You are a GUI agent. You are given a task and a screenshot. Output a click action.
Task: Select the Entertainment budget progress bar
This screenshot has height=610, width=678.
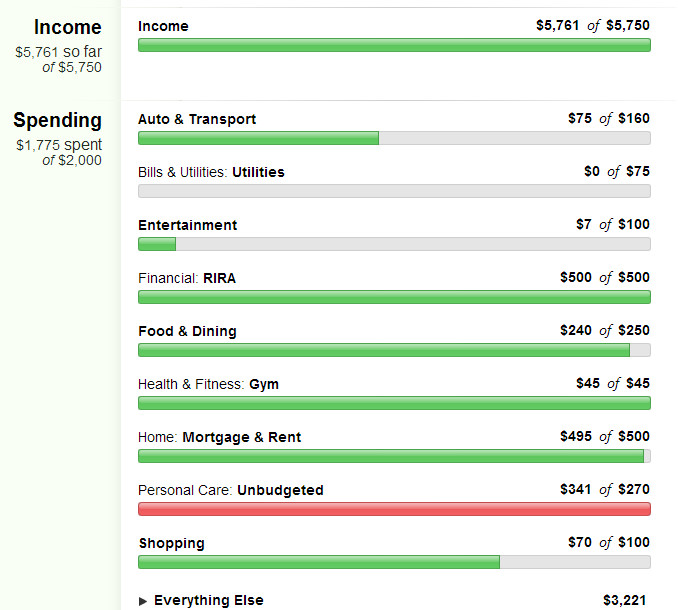pyautogui.click(x=394, y=244)
